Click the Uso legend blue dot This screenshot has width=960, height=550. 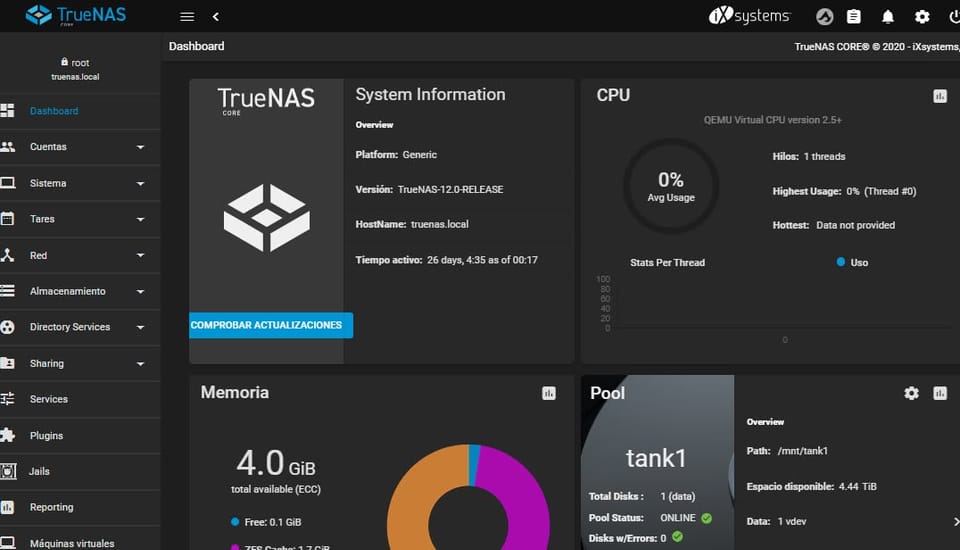[841, 262]
